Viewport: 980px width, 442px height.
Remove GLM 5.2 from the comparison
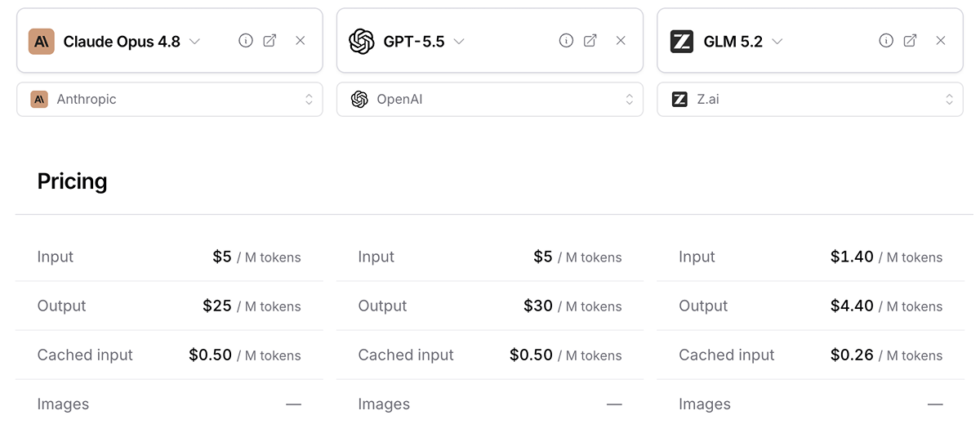tap(941, 41)
